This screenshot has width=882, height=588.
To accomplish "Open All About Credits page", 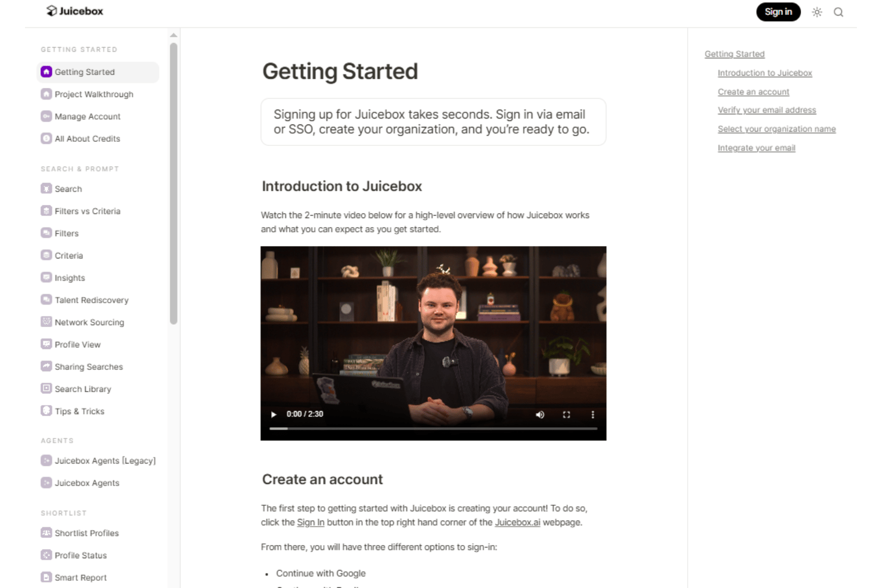I will (88, 138).
